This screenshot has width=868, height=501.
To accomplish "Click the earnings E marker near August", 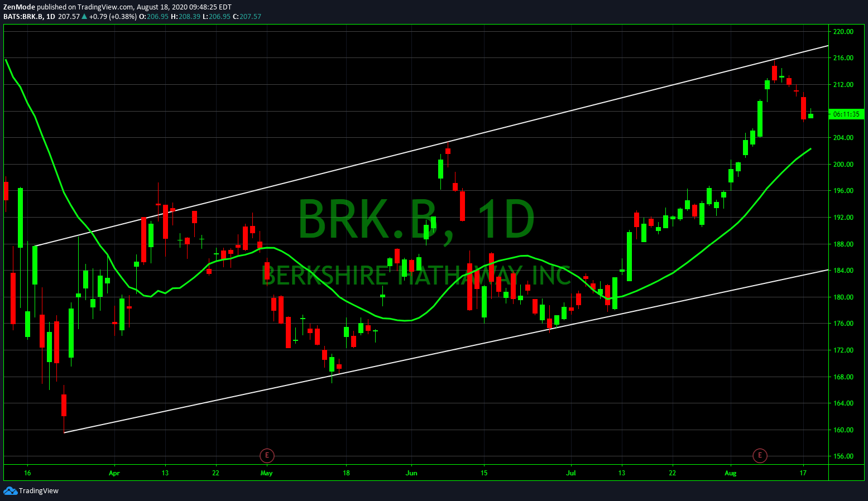I will [760, 456].
